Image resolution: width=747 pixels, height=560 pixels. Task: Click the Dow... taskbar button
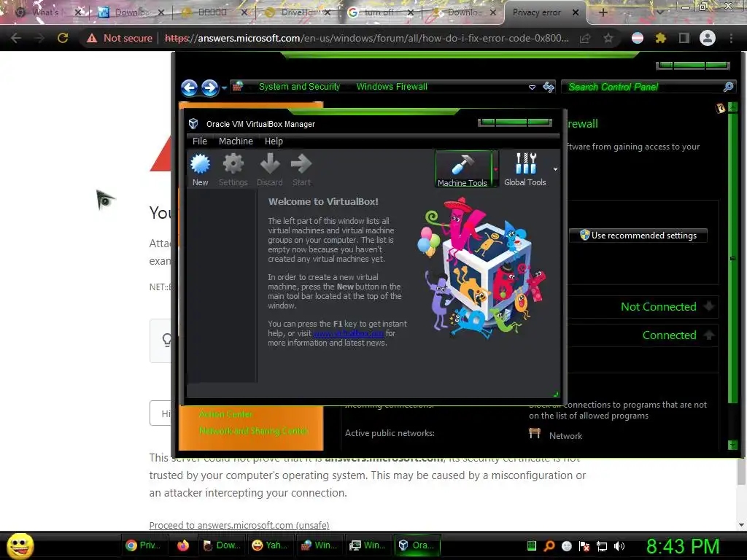tap(222, 545)
